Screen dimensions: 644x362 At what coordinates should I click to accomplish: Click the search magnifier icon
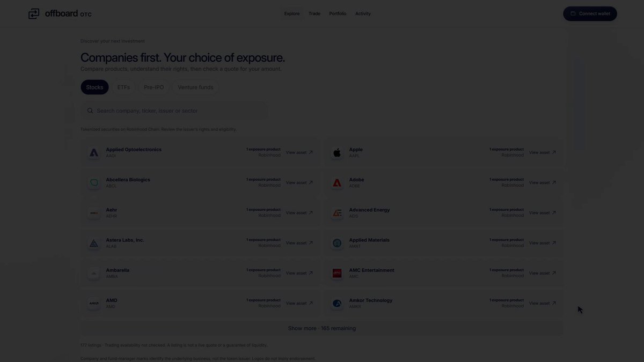[x=90, y=110]
